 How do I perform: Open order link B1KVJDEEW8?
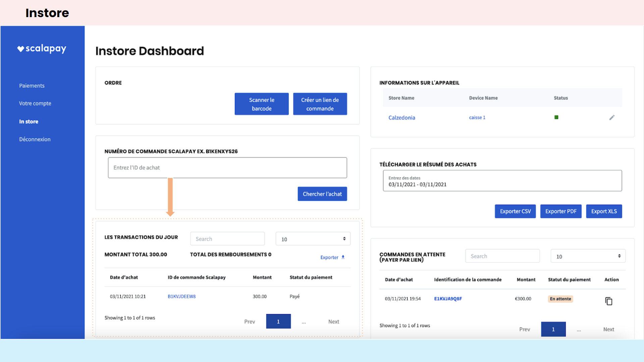[181, 297]
